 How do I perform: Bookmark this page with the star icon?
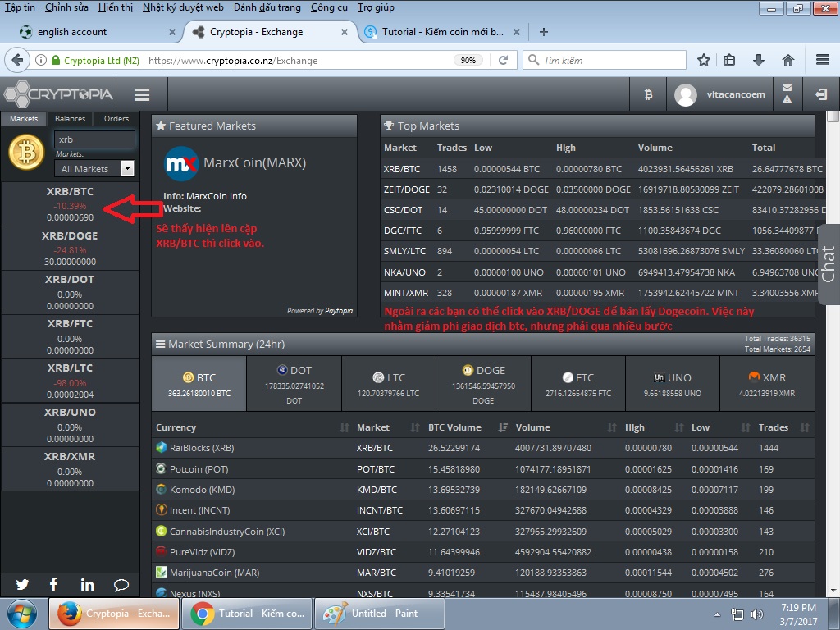(x=703, y=60)
